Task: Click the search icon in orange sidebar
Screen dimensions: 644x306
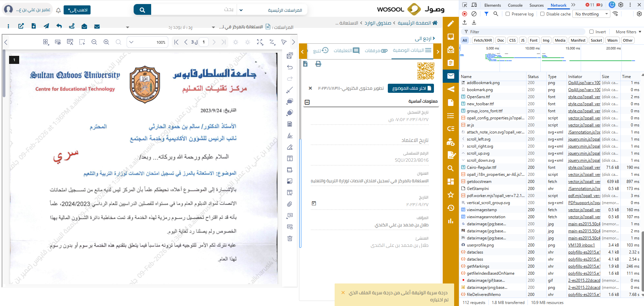Action: click(x=451, y=168)
